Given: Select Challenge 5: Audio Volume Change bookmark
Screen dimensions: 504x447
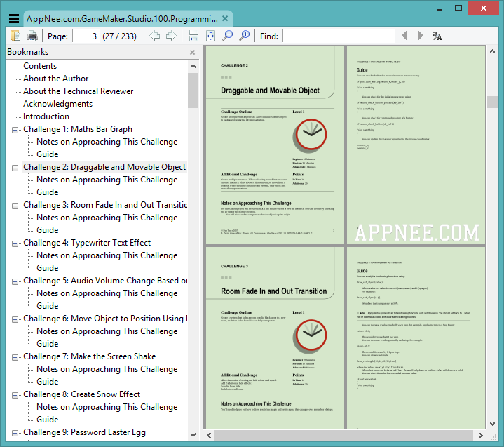Looking at the screenshot, I should (105, 281).
